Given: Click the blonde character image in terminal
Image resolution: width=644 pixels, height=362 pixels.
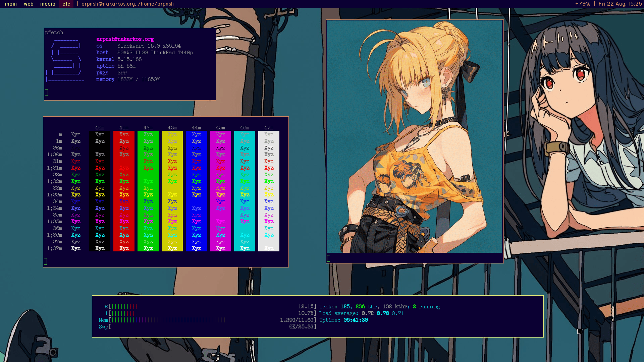Looking at the screenshot, I should tap(415, 136).
